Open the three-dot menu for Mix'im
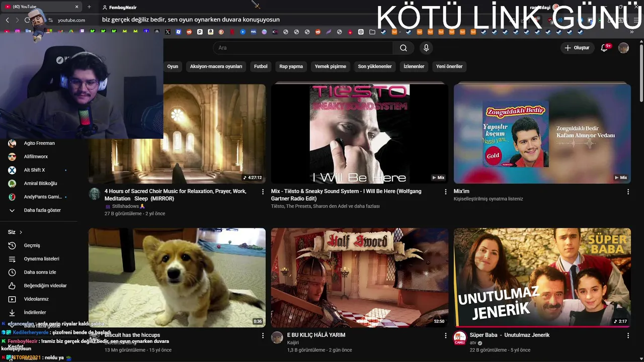 628,192
